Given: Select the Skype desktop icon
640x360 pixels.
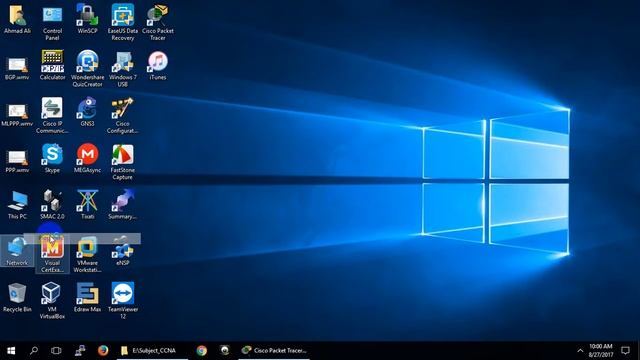Looking at the screenshot, I should (52, 158).
